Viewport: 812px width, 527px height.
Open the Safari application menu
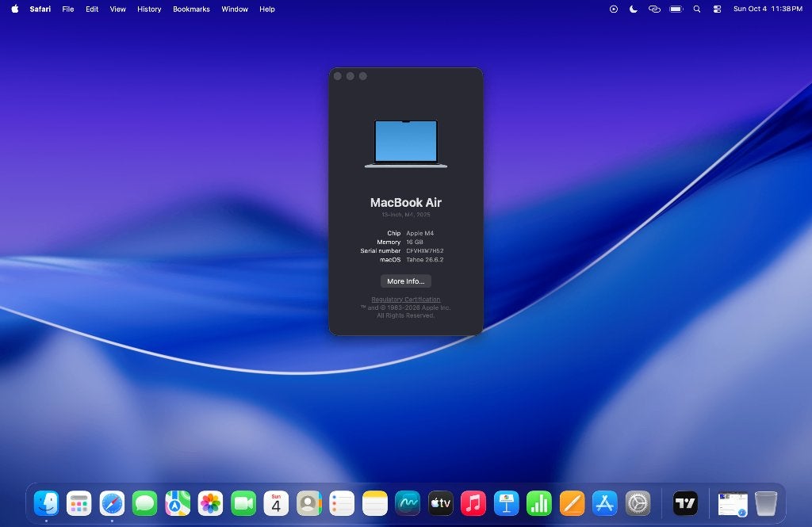40,9
